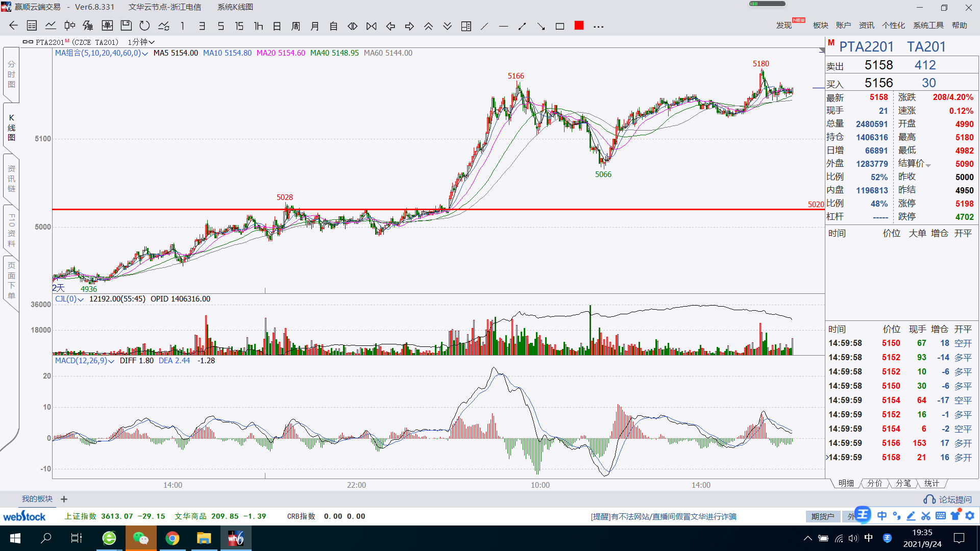Viewport: 980px width, 551px height.
Task: Click the 期货户 account button
Action: coord(822,516)
